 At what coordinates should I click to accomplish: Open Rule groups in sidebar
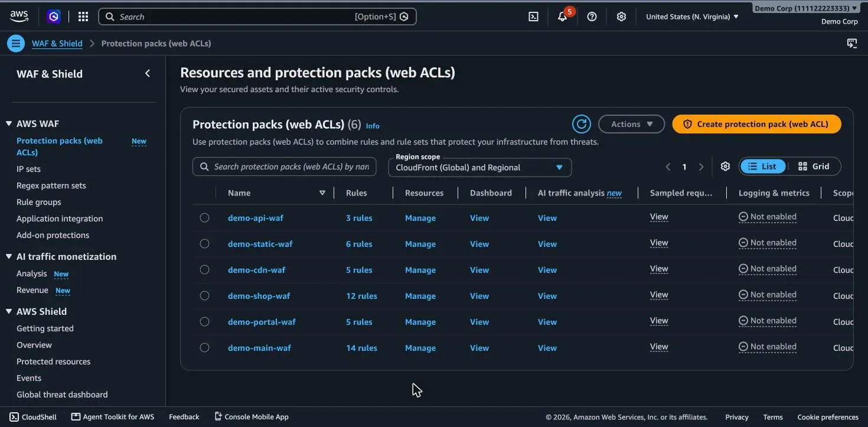[x=39, y=202]
